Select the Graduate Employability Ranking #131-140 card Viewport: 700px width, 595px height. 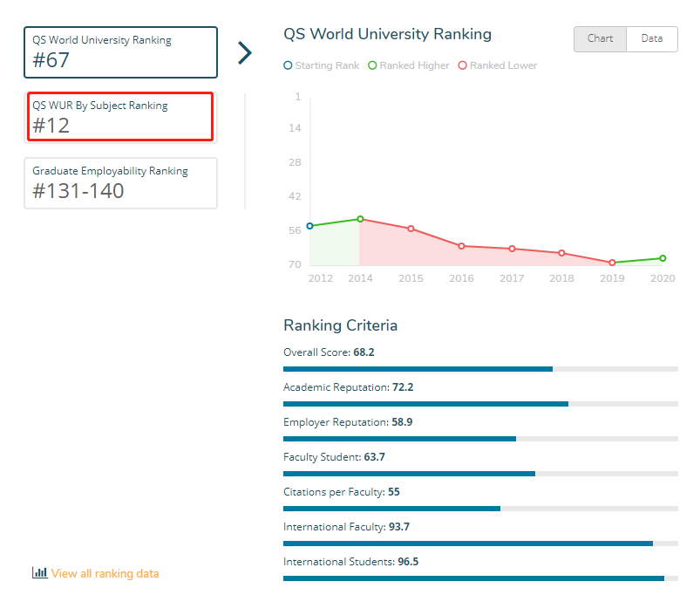coord(120,183)
